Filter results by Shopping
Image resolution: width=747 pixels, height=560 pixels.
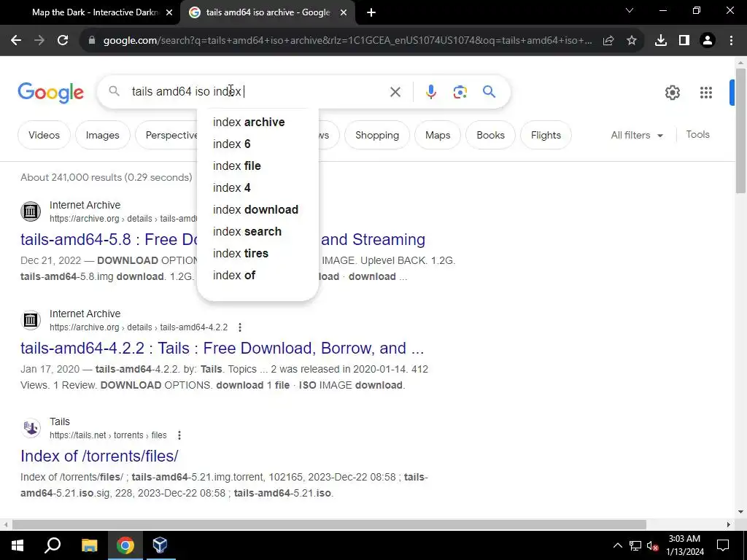(x=377, y=135)
